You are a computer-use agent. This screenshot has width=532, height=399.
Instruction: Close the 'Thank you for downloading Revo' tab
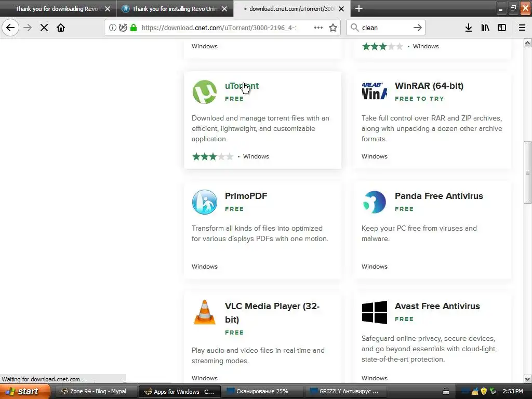(108, 9)
